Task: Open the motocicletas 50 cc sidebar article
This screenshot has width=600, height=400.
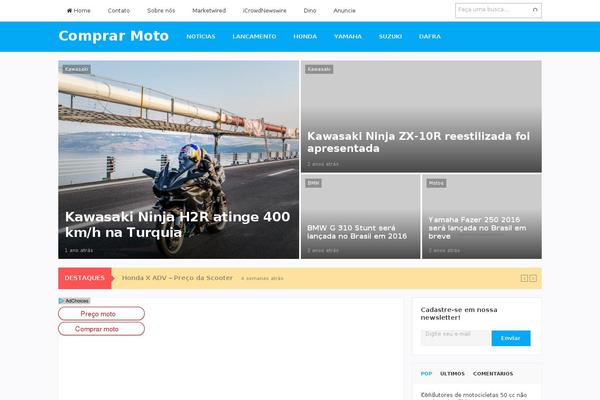Action: (x=474, y=395)
